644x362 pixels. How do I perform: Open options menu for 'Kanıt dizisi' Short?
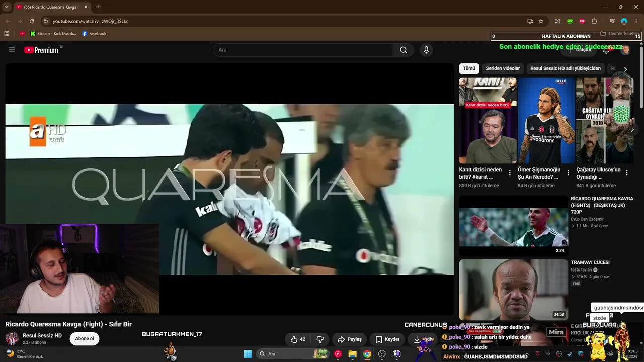(510, 173)
